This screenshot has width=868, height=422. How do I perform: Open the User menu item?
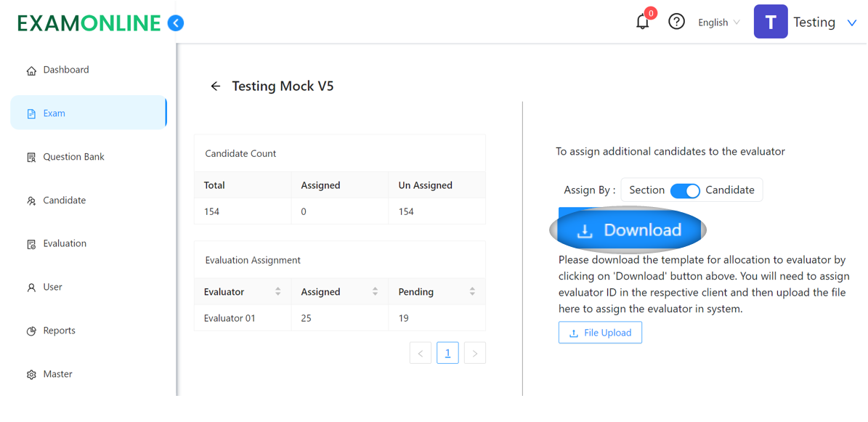click(x=52, y=288)
